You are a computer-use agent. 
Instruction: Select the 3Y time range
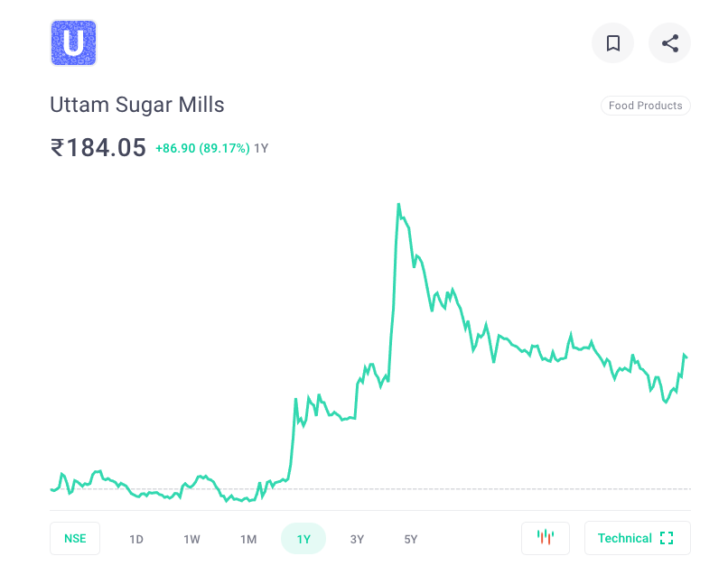click(x=357, y=539)
